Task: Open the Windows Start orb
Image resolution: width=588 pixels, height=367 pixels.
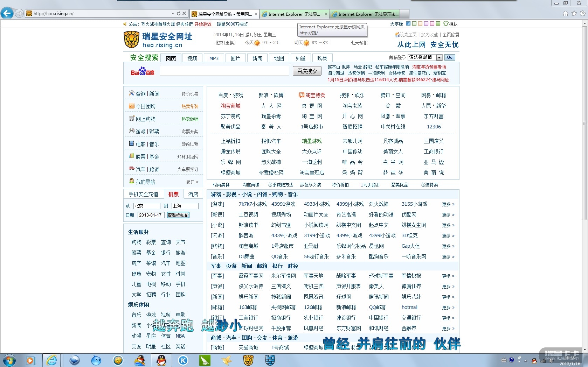Action: (9, 360)
